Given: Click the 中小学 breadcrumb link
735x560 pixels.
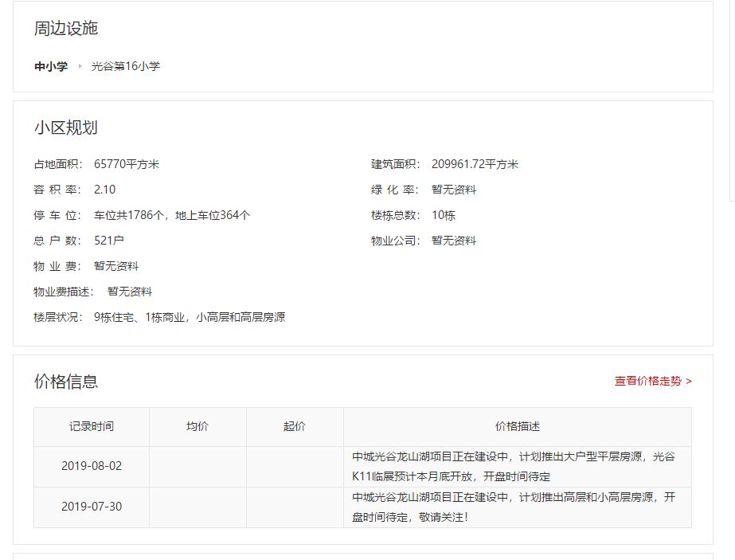Looking at the screenshot, I should (x=51, y=66).
